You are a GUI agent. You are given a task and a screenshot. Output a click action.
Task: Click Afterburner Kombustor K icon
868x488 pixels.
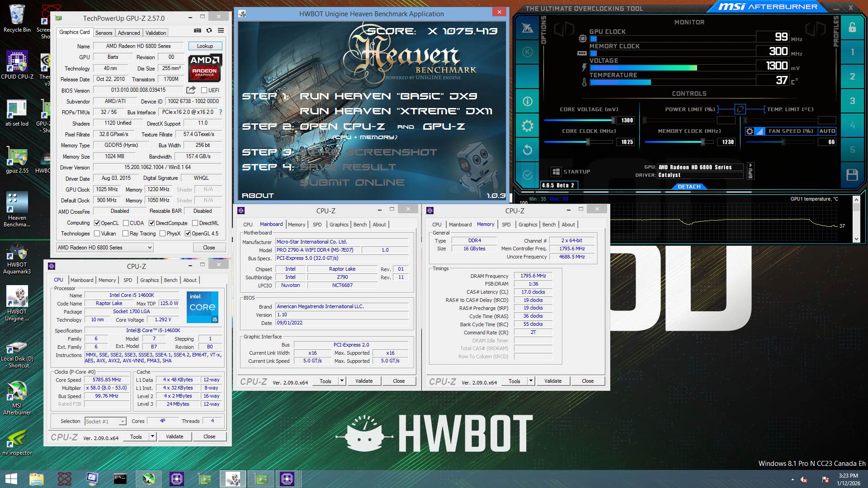pyautogui.click(x=527, y=52)
